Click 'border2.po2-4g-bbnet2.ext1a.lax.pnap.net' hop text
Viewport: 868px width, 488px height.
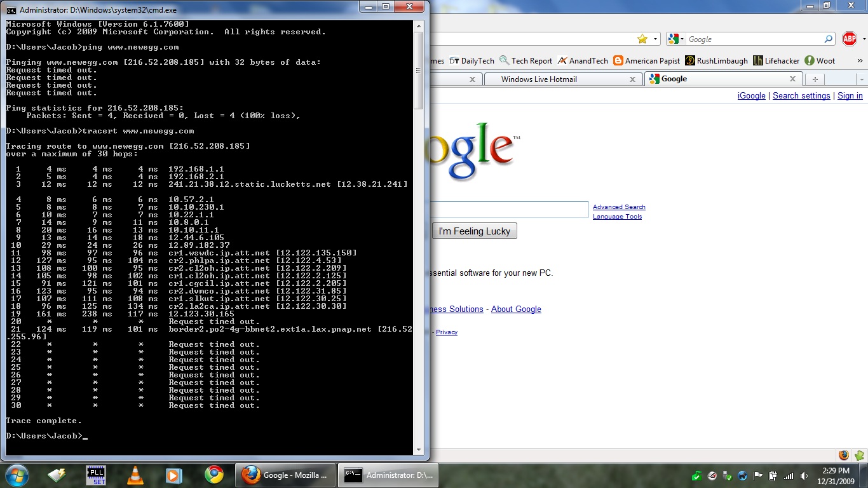(270, 329)
